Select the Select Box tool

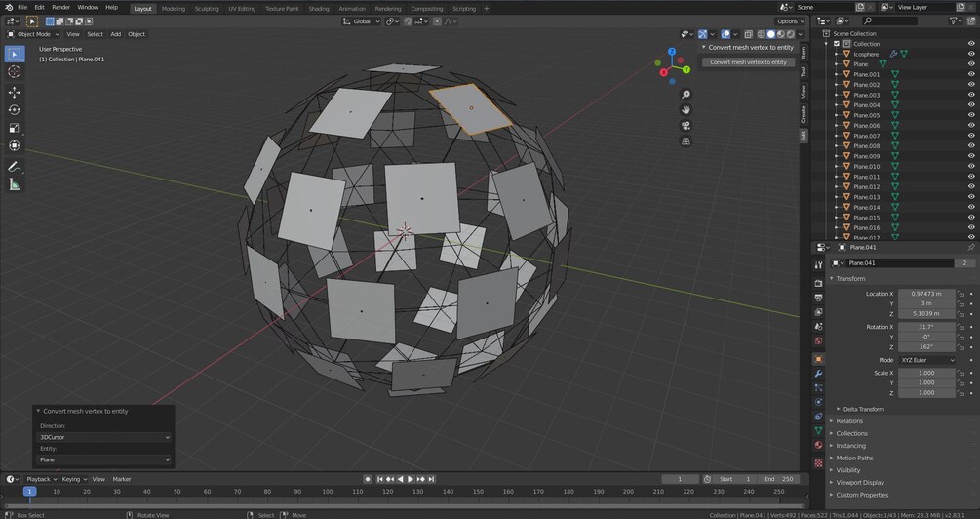(15, 54)
